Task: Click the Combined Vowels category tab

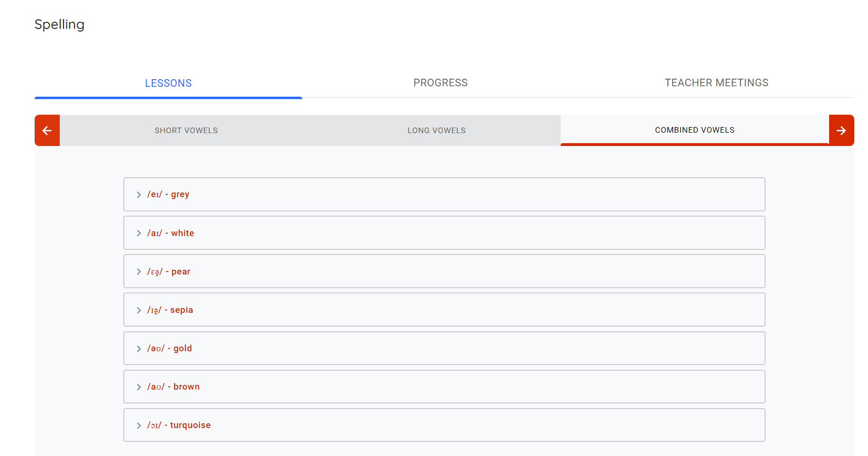Action: point(694,130)
